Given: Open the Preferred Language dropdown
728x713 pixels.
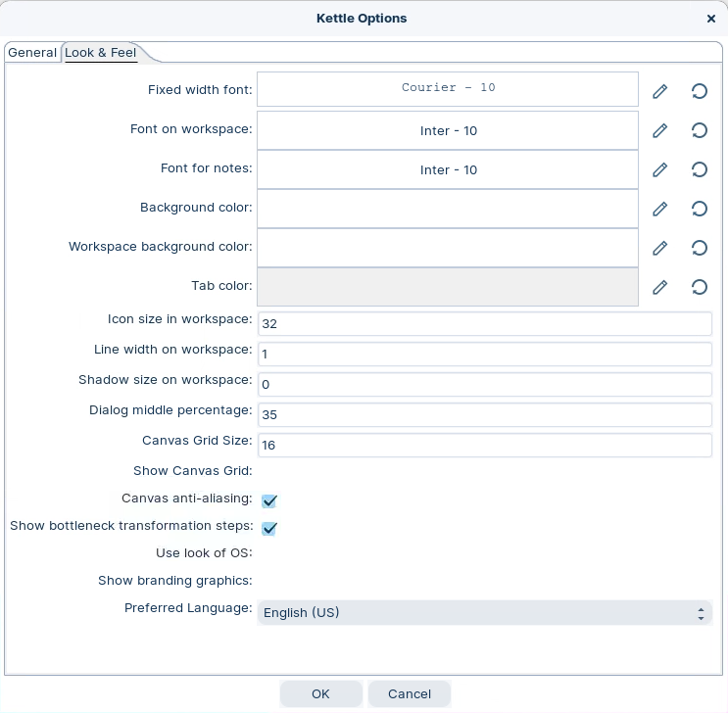Looking at the screenshot, I should coord(484,613).
